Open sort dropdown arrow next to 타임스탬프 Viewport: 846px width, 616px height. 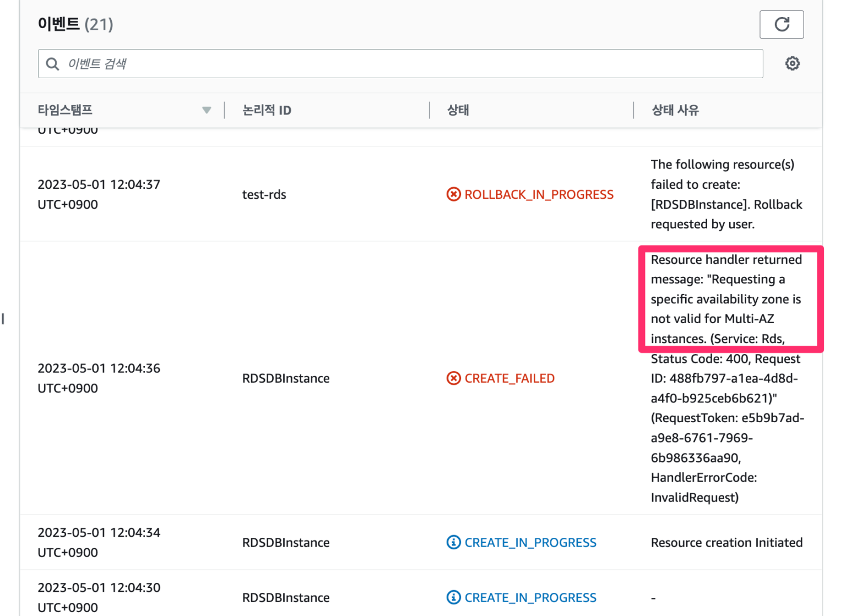(207, 110)
